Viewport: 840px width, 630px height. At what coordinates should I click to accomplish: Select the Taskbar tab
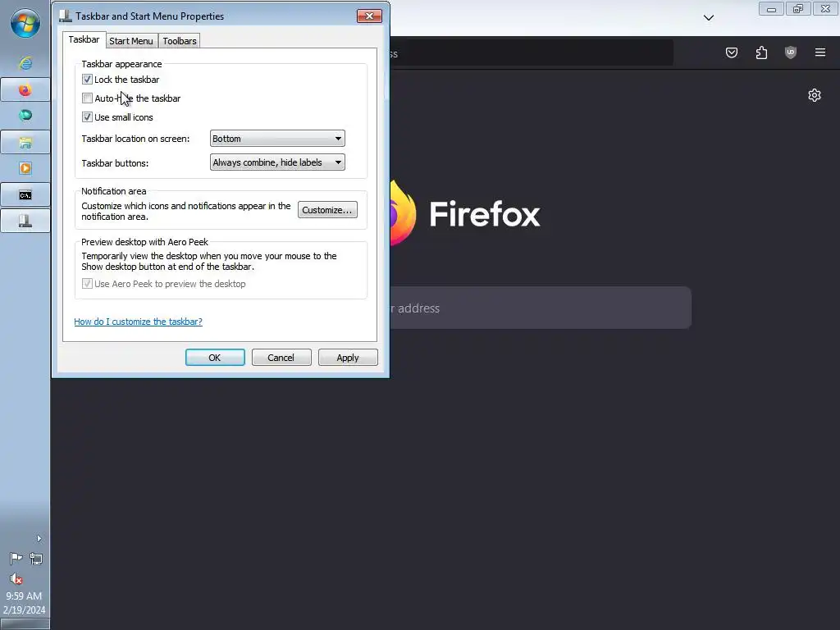point(84,39)
